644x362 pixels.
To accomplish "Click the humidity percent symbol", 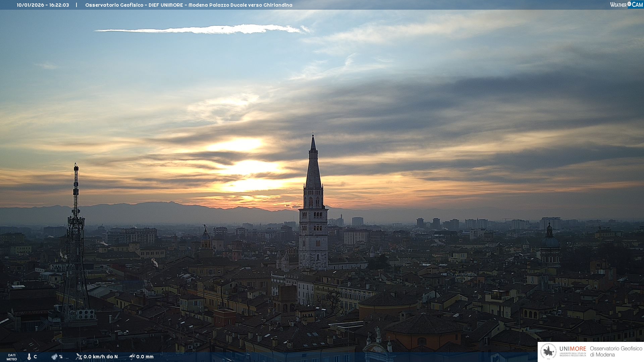I will point(61,357).
